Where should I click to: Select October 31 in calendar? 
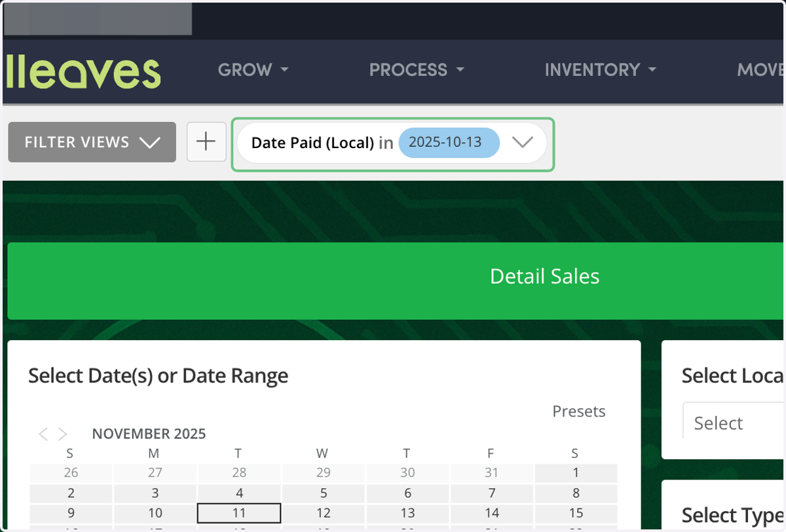[492, 473]
